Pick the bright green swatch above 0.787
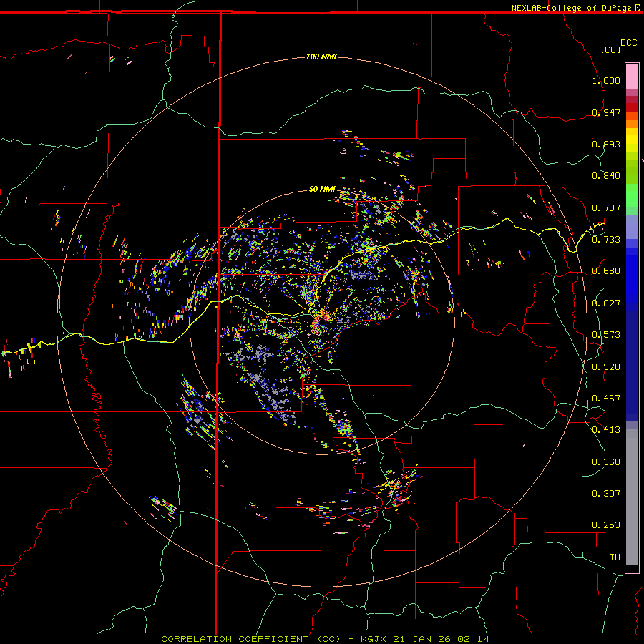This screenshot has width=644, height=644. (632, 195)
